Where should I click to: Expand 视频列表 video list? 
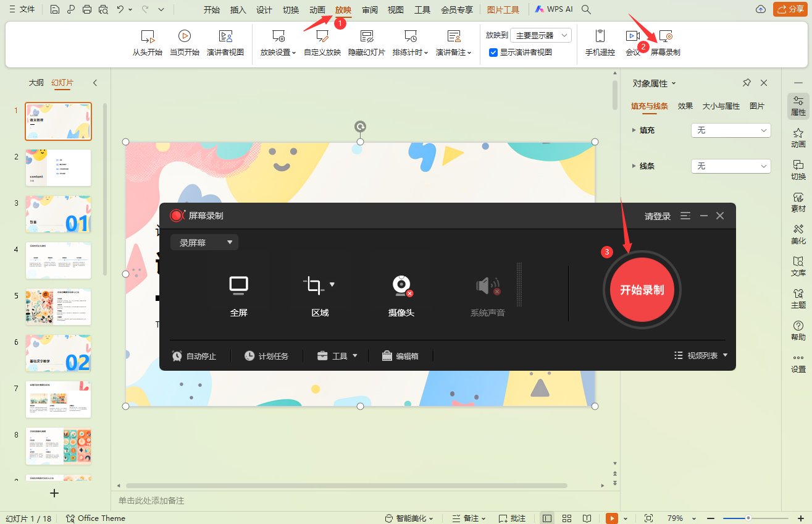pos(701,356)
